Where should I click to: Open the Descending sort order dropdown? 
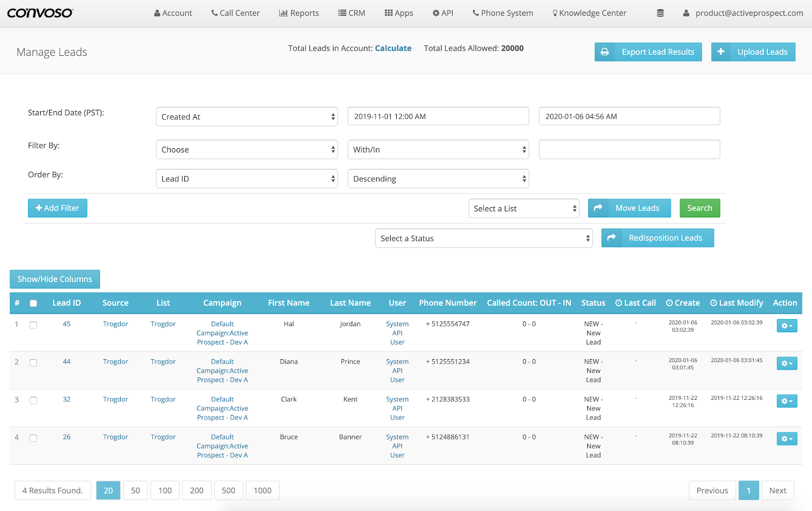438,179
